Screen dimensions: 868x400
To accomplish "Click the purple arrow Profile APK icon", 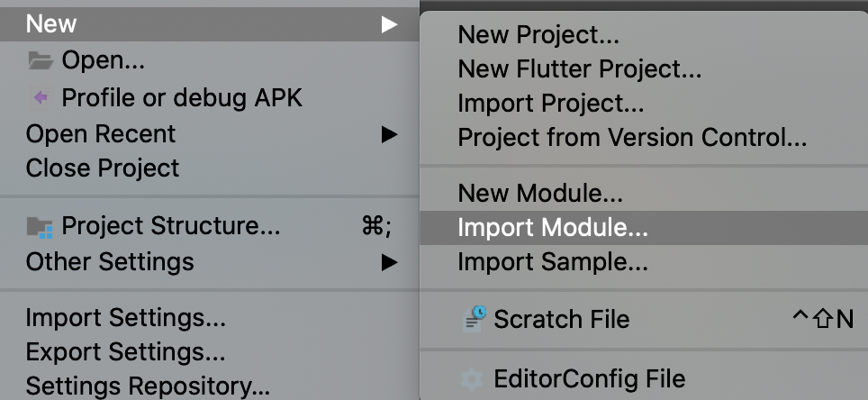I will click(x=41, y=98).
